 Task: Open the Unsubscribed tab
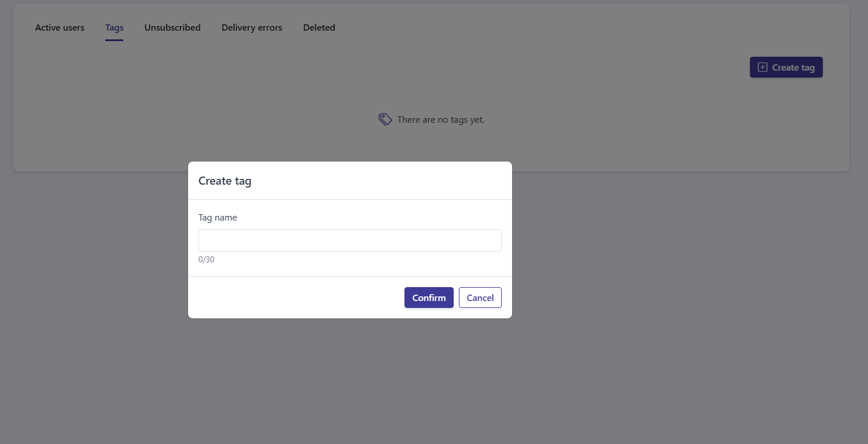coord(172,28)
